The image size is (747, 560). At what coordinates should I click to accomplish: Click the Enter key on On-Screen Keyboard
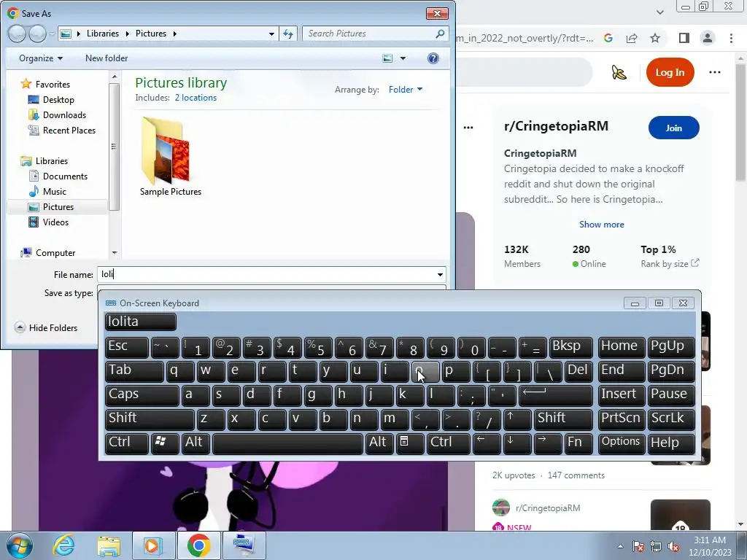coord(555,395)
